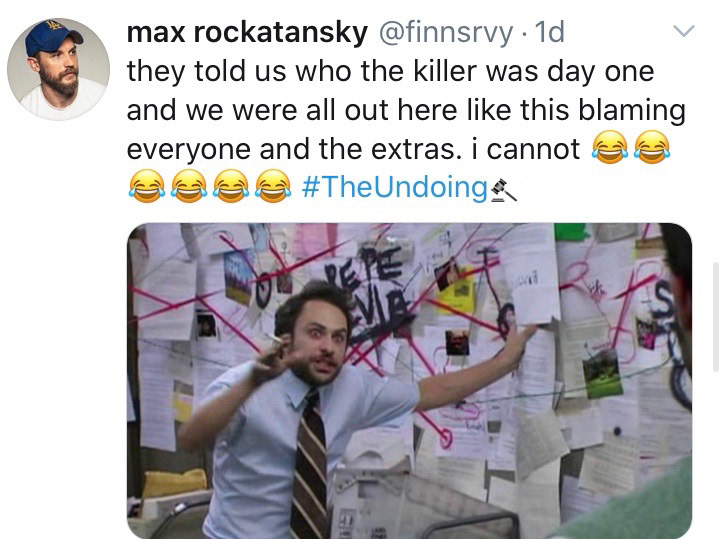Click third laughing emoji on the hashtag line
The image size is (725, 539).
click(x=231, y=186)
